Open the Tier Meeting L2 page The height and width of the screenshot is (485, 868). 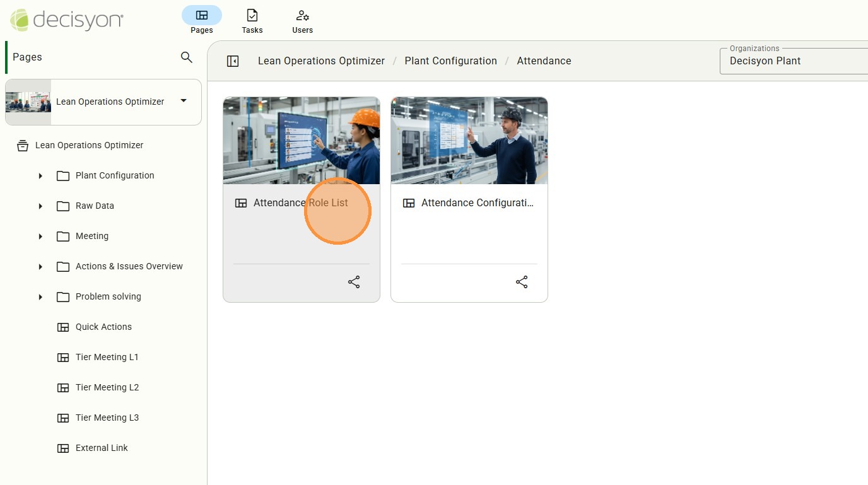click(x=107, y=387)
